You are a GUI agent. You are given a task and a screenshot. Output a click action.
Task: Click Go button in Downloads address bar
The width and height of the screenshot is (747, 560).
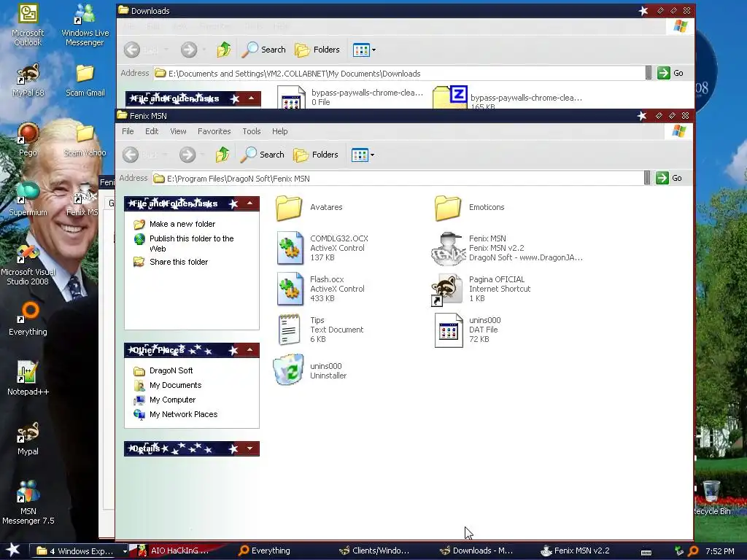pyautogui.click(x=670, y=73)
